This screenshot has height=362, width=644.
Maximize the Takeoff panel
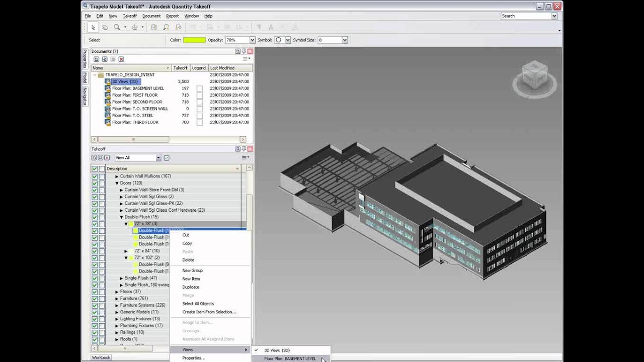pos(238,149)
